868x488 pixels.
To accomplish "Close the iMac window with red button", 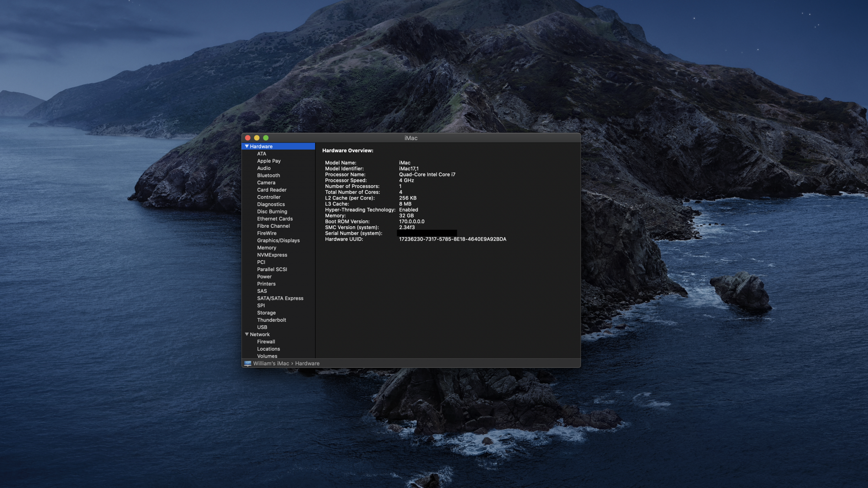I will coord(247,138).
